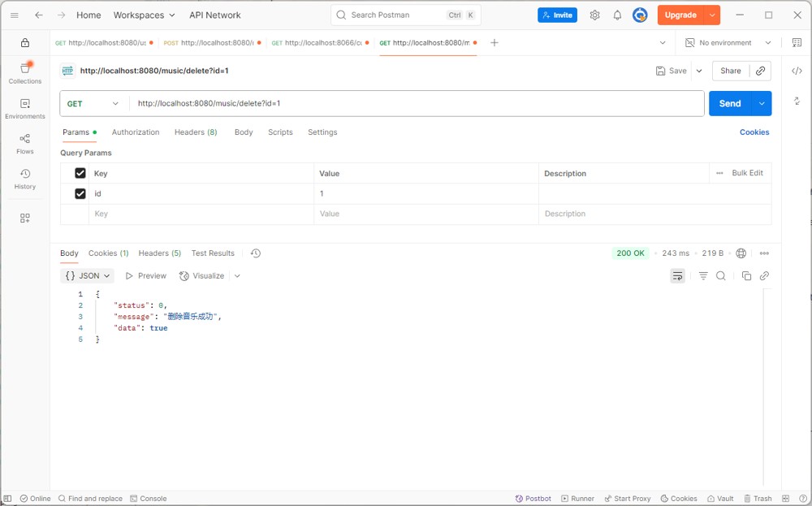812x506 pixels.
Task: Change the GET method dropdown
Action: point(93,104)
